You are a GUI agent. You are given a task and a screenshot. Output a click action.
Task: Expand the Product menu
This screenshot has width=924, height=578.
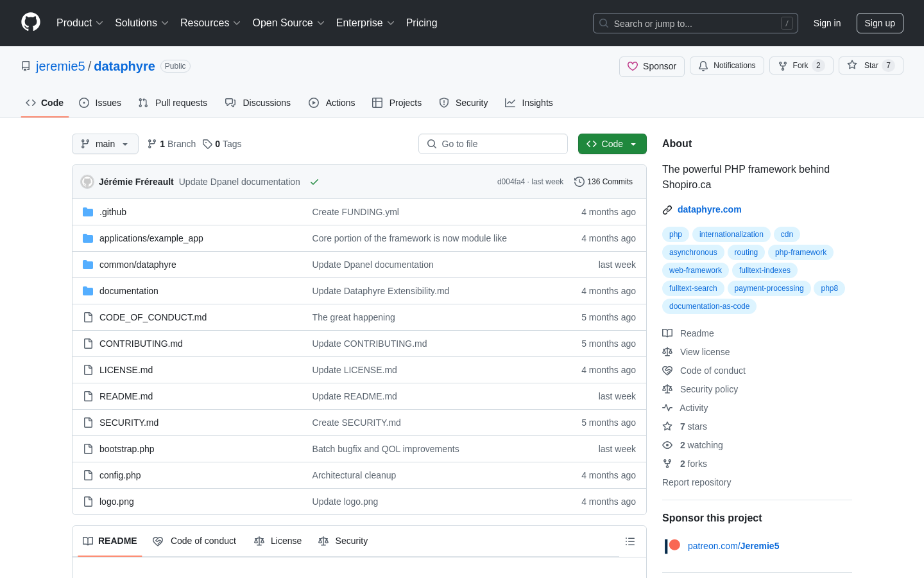coord(80,22)
